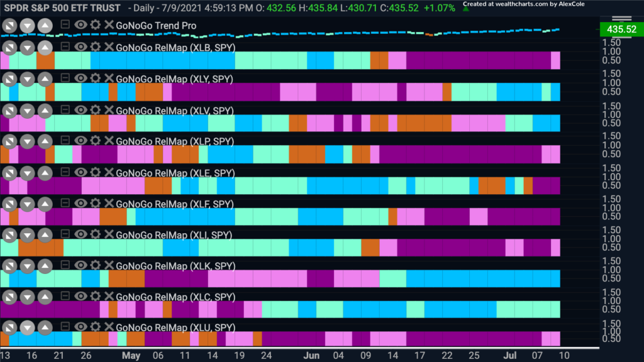Click the May label on time axis

point(131,356)
